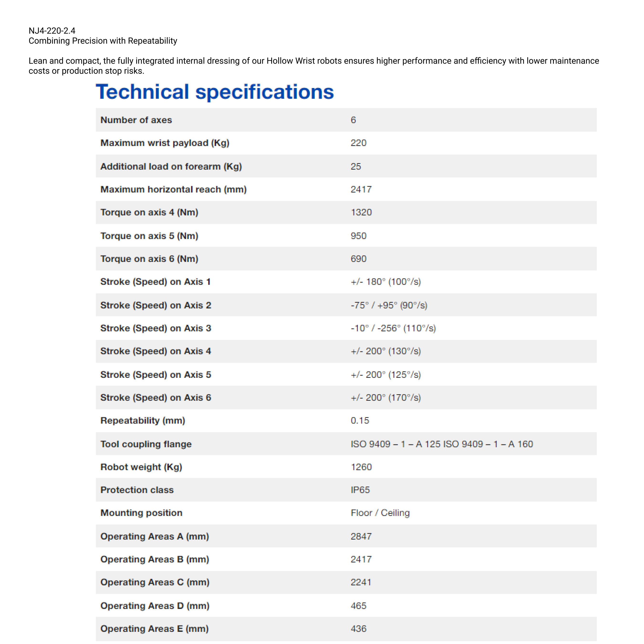Click the Technical specifications heading

(215, 92)
